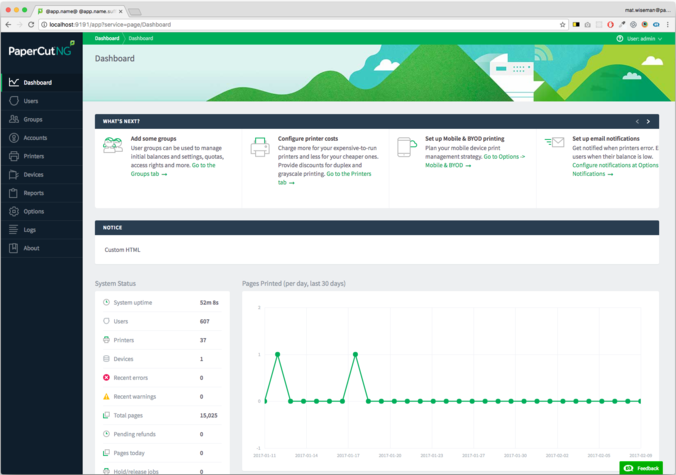676x475 pixels.
Task: Click the browser reload button
Action: pyautogui.click(x=38, y=24)
